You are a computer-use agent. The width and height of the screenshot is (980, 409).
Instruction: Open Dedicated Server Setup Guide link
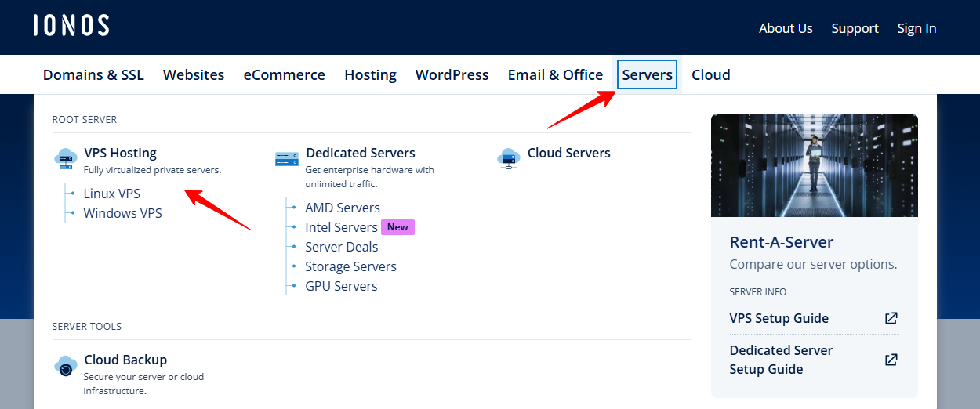pos(781,360)
